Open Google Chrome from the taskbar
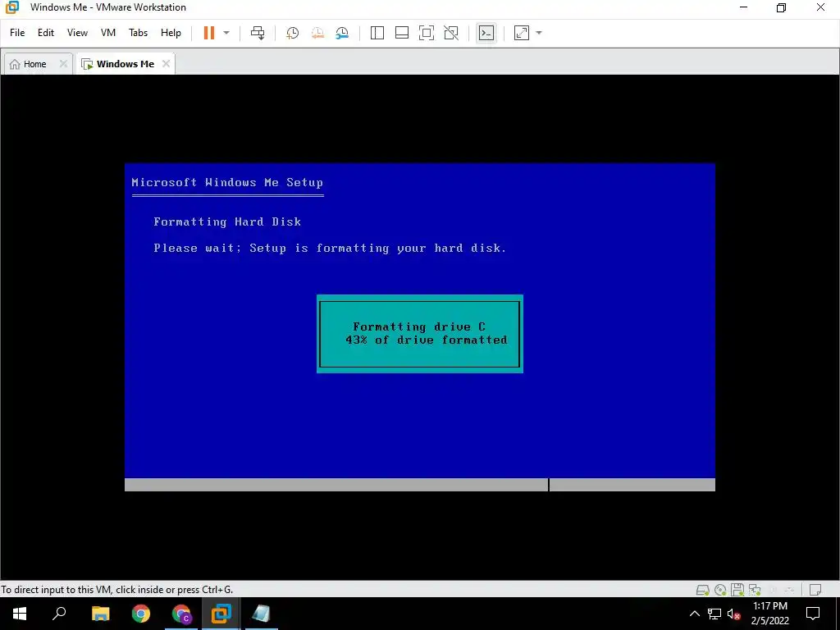This screenshot has height=630, width=840. (x=141, y=614)
